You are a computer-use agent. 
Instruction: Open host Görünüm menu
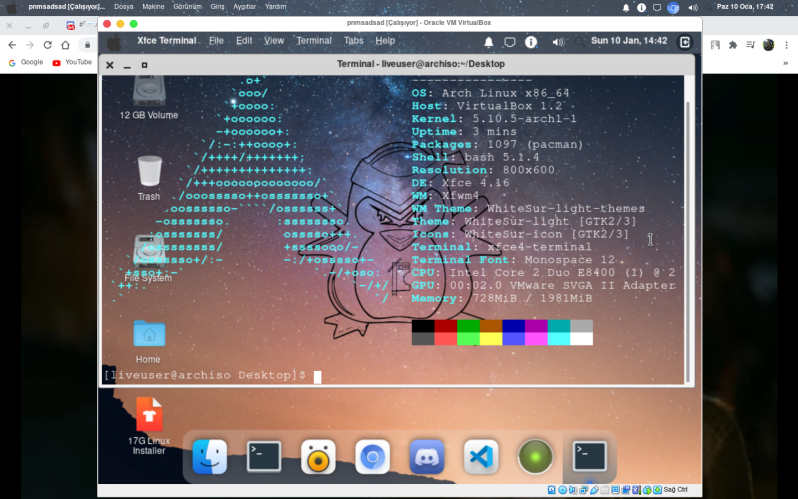tap(187, 7)
